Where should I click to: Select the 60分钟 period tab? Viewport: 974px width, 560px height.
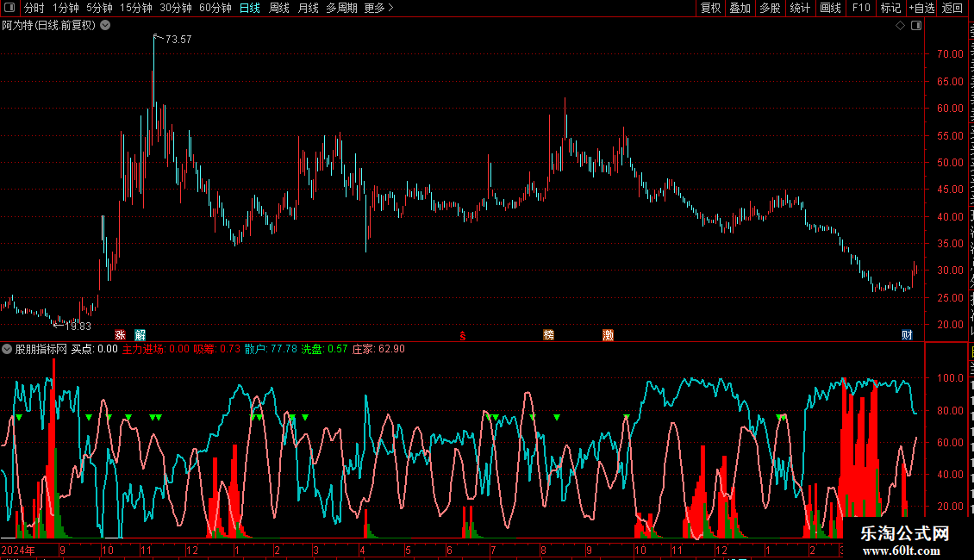coord(215,8)
